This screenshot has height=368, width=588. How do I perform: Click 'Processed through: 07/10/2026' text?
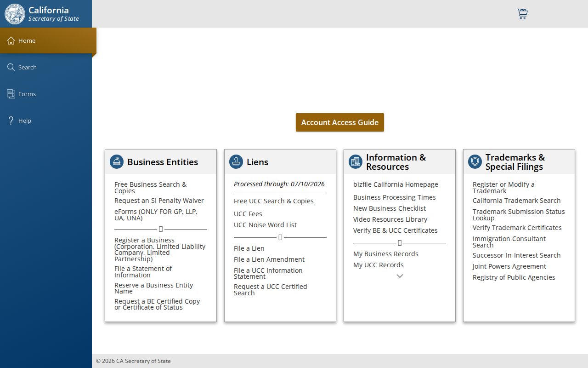pyautogui.click(x=279, y=184)
